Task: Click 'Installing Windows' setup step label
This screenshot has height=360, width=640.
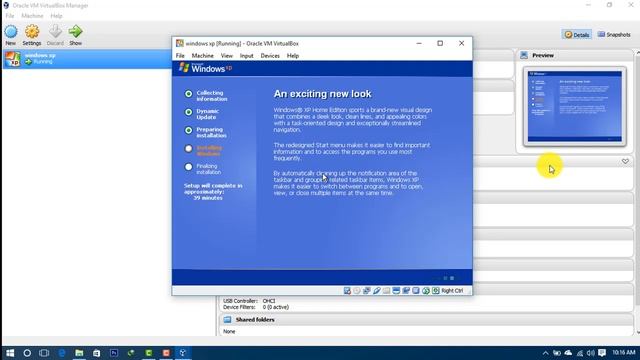Action: coord(209,151)
